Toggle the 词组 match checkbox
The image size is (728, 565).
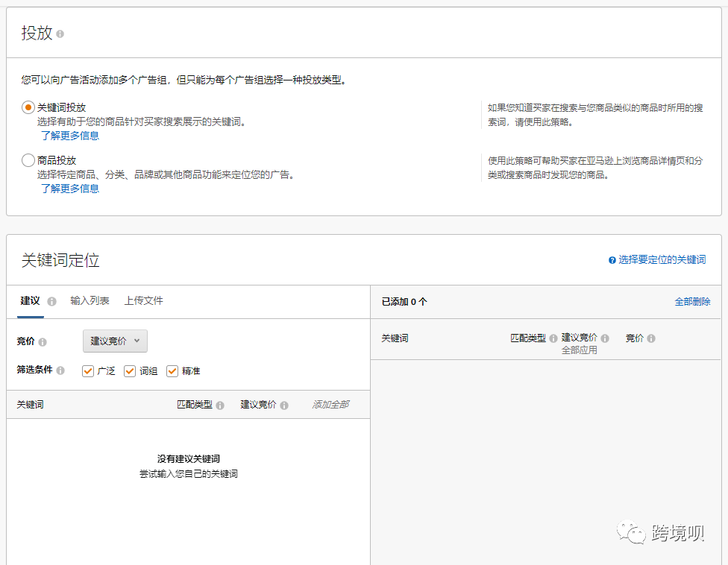coord(130,370)
